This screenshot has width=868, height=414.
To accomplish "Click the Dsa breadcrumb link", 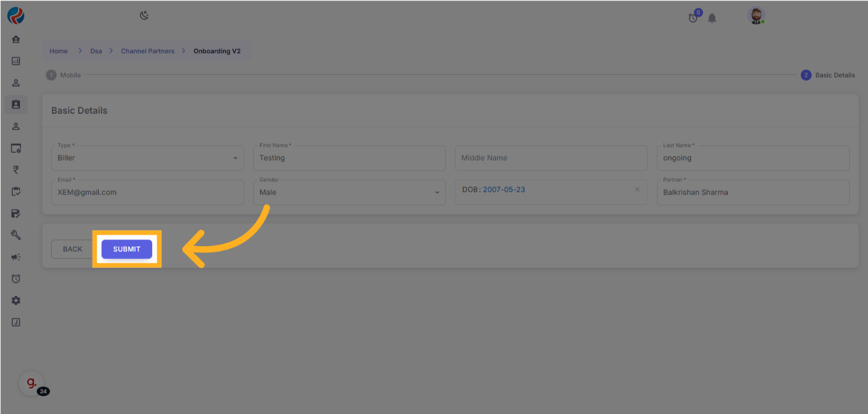I will pyautogui.click(x=96, y=51).
